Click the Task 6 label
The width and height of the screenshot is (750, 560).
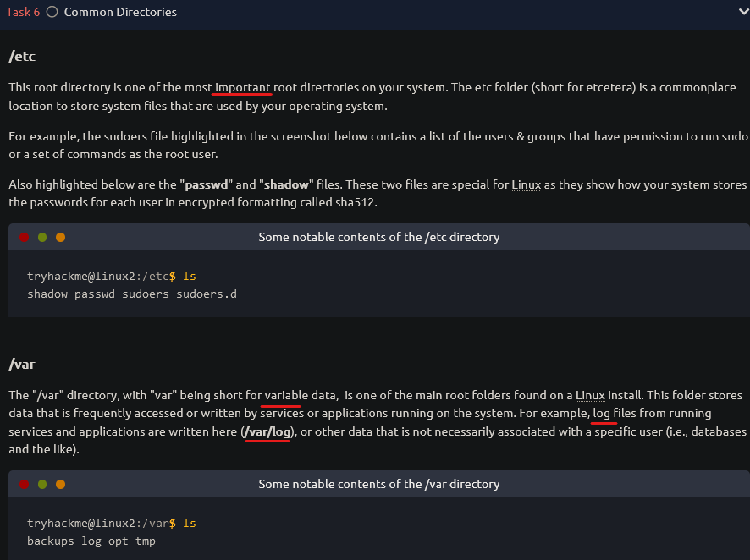point(23,12)
